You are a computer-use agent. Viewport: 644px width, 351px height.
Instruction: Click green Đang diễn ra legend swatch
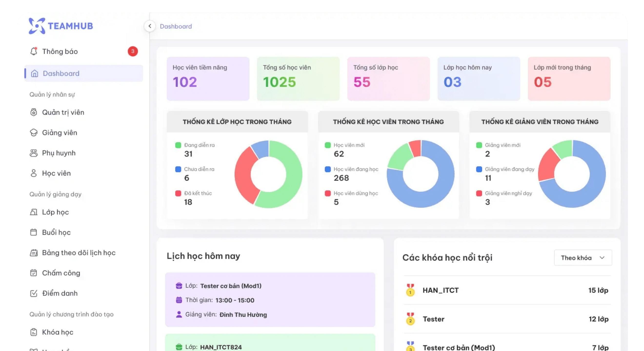click(x=178, y=145)
